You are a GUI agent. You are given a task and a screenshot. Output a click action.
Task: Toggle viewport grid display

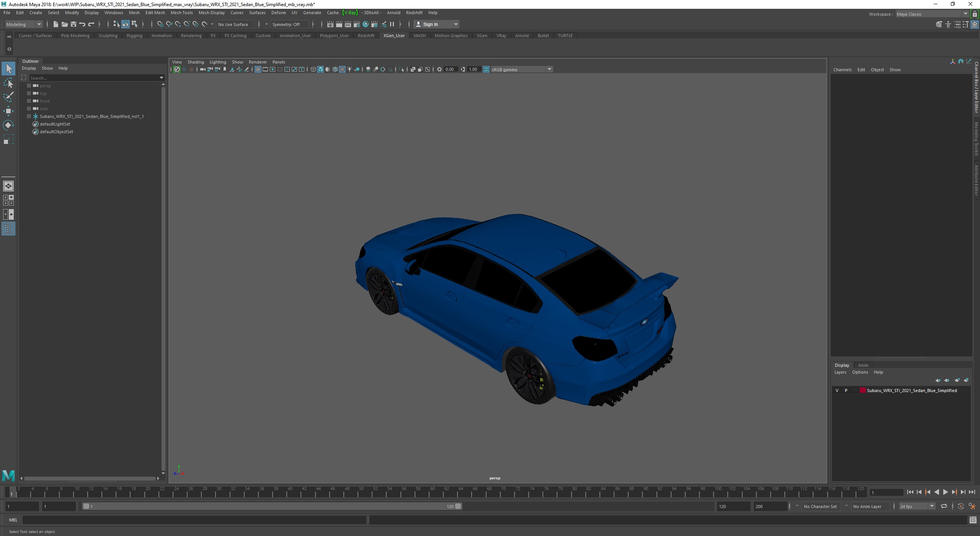(258, 69)
